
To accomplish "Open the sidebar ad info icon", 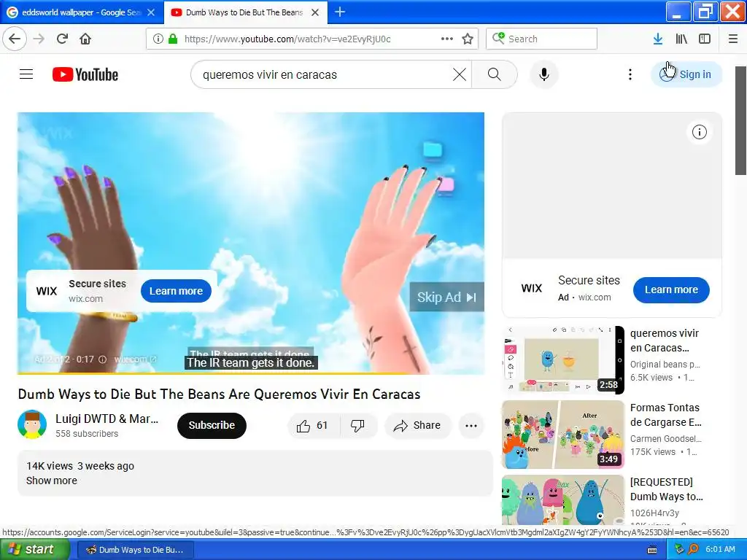I will 700,132.
